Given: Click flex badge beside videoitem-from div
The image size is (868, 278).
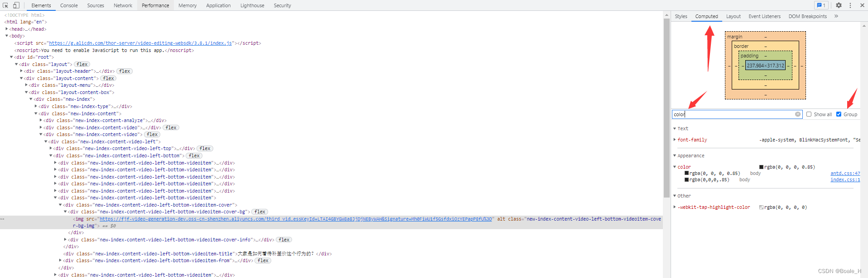Looking at the screenshot, I should pyautogui.click(x=263, y=260).
